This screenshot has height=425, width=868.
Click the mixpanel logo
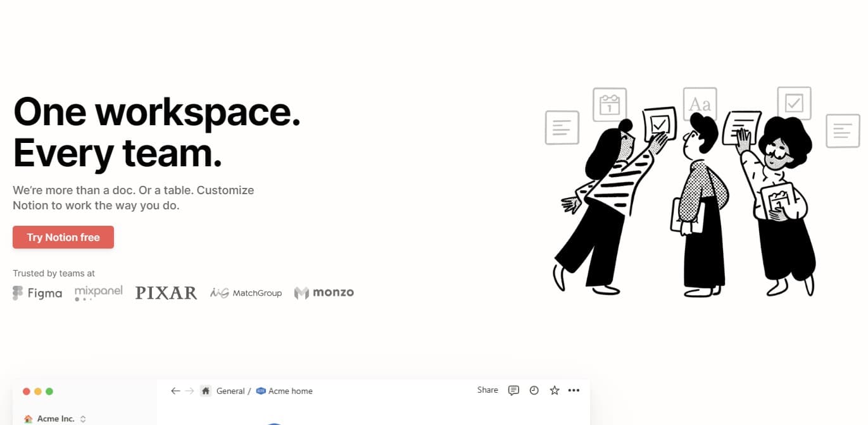(98, 293)
